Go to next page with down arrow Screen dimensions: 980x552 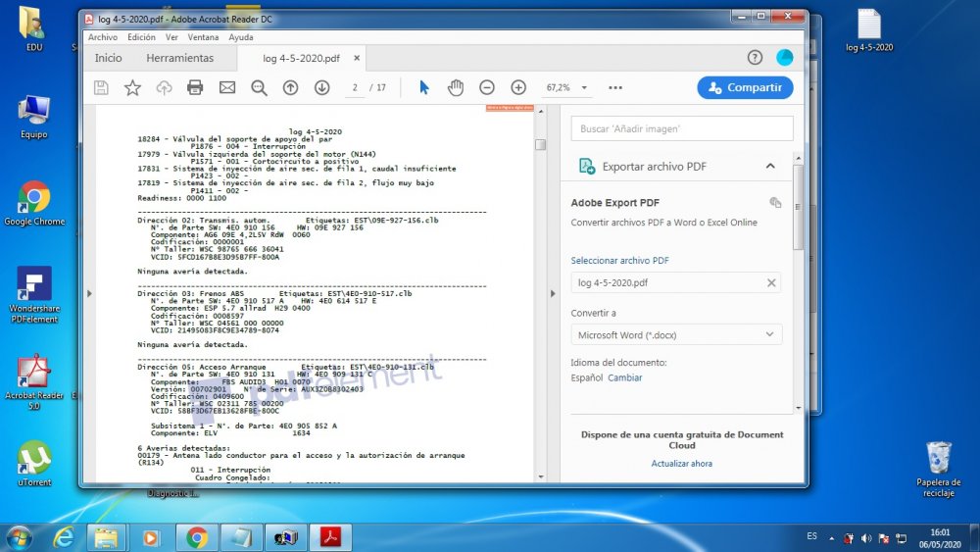(321, 87)
